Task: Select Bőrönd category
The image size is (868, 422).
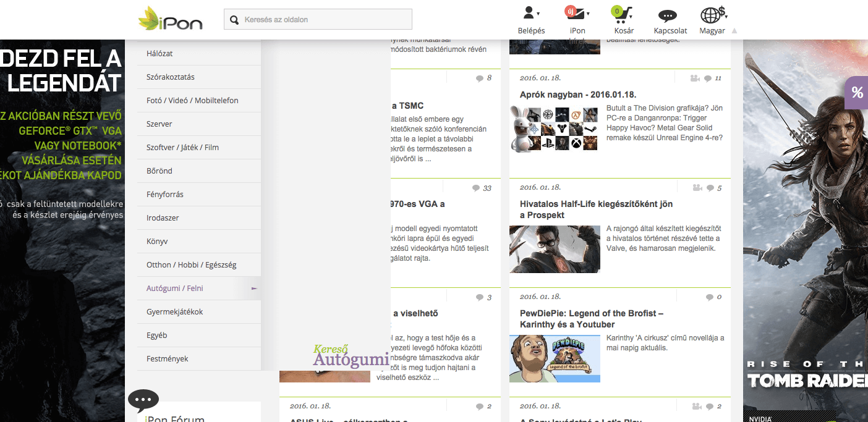Action: (199, 171)
